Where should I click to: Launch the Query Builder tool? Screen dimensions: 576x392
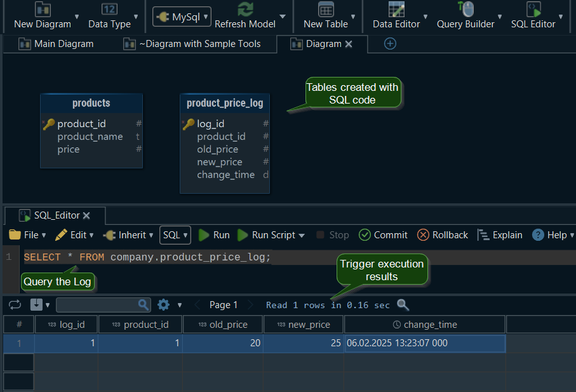tap(465, 9)
